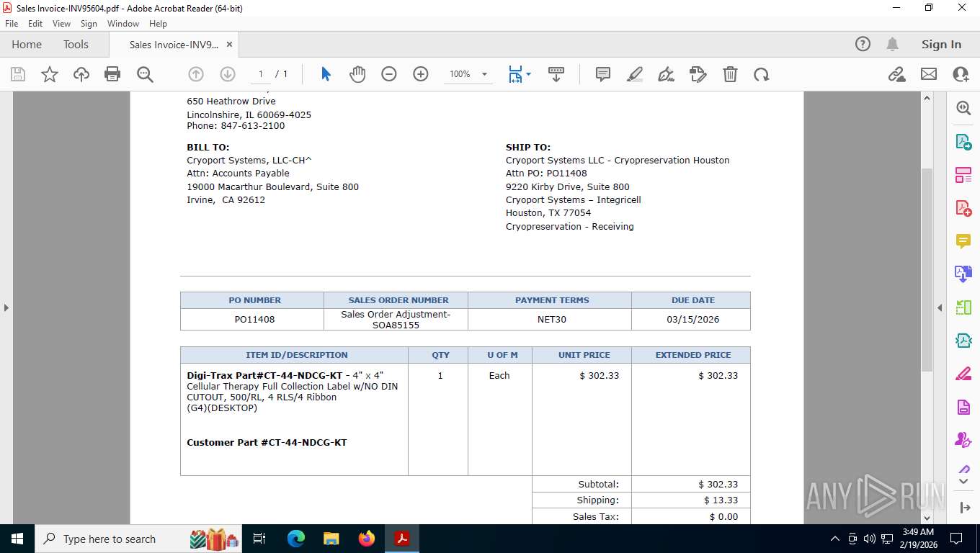The width and height of the screenshot is (980, 553).
Task: Add a sticky note comment
Action: point(603,74)
